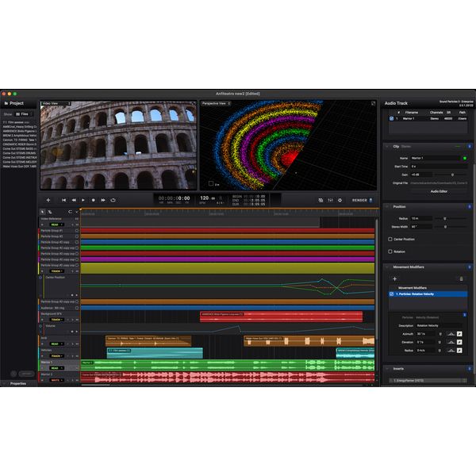Click the record transport button
Viewport: 476px width, 476px height.
tap(93, 200)
